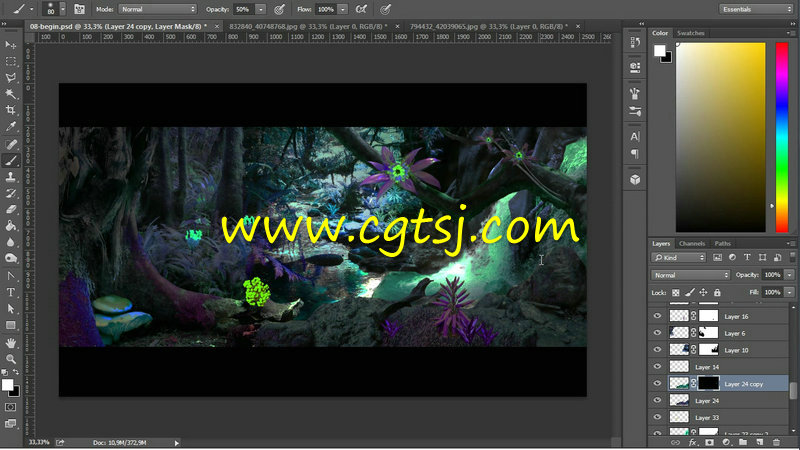This screenshot has width=800, height=450.
Task: Create a new layer
Action: coord(760,442)
